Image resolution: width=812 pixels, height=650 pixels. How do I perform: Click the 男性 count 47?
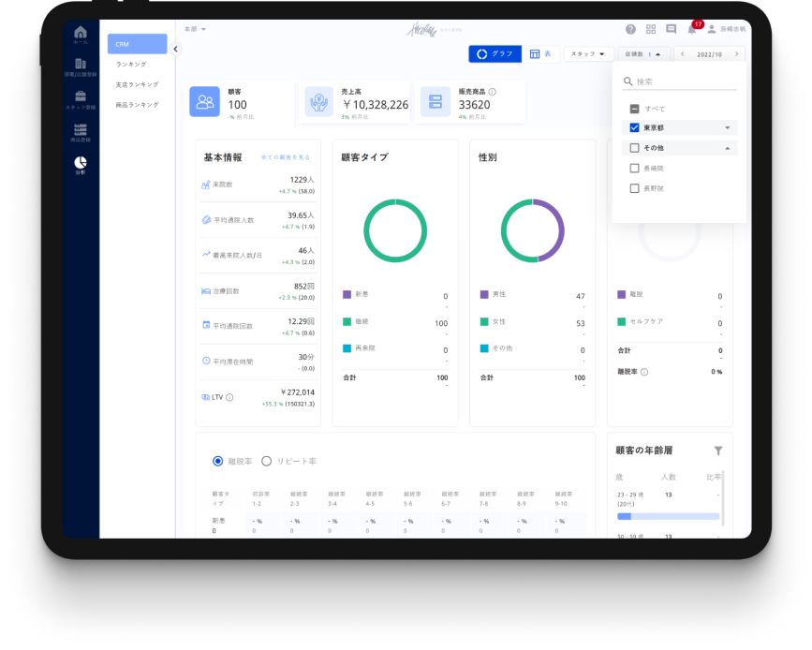coord(581,296)
